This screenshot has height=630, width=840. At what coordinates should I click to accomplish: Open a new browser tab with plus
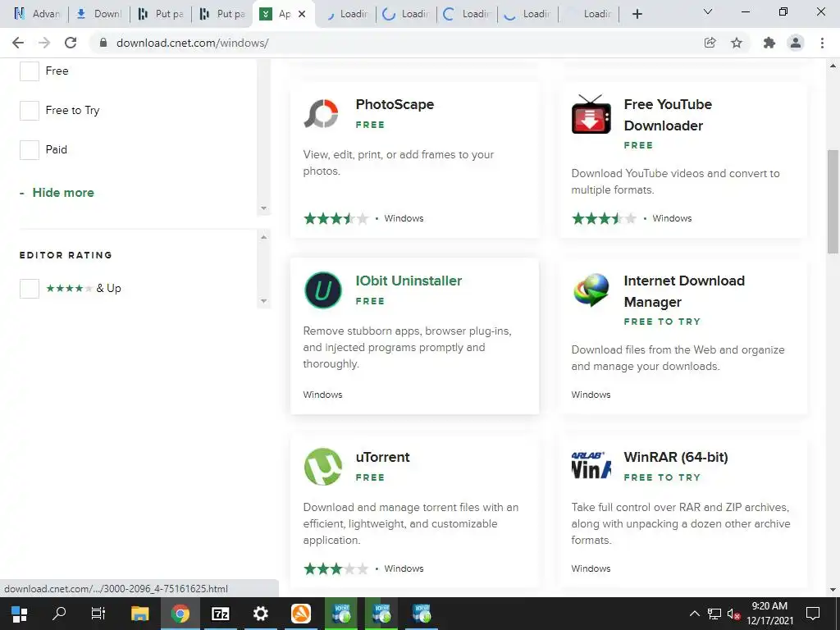click(x=637, y=14)
